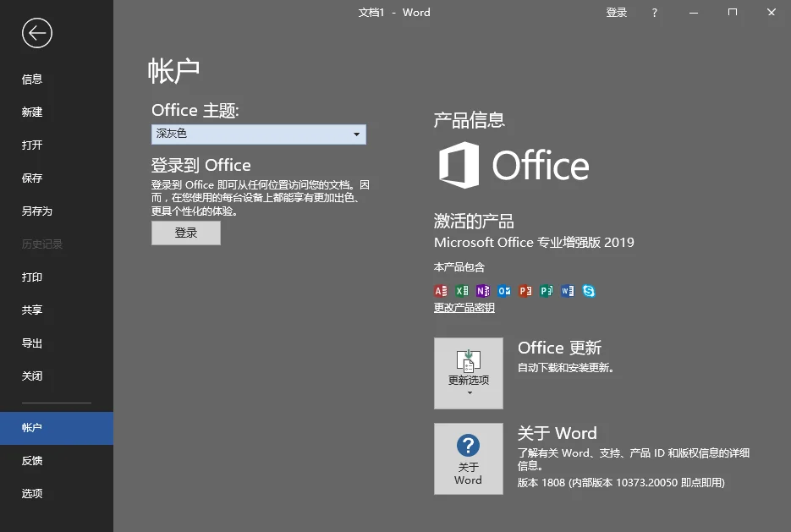Click the Publisher icon

tap(546, 290)
